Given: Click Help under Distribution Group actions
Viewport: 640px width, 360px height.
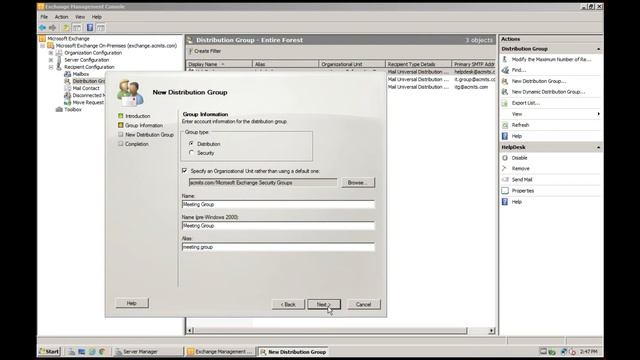Looking at the screenshot, I should (517, 136).
